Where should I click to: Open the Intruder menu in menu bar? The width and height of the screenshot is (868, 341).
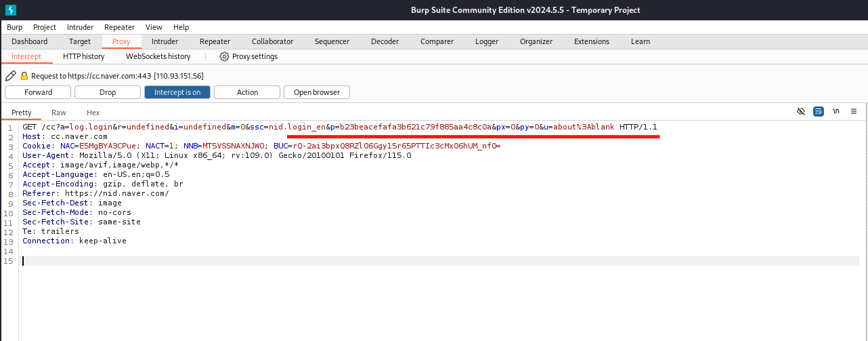point(81,27)
